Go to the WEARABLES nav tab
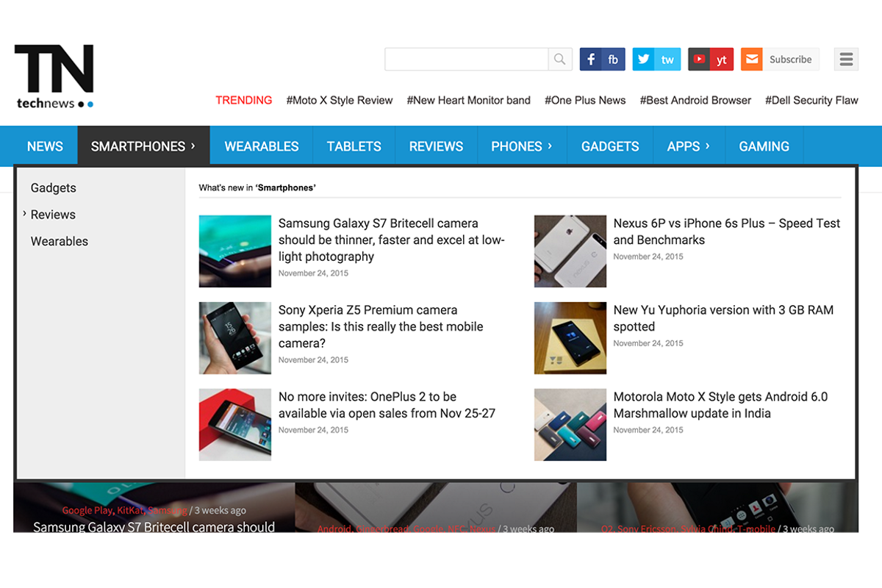Viewport: 882px width, 588px height. [x=262, y=146]
